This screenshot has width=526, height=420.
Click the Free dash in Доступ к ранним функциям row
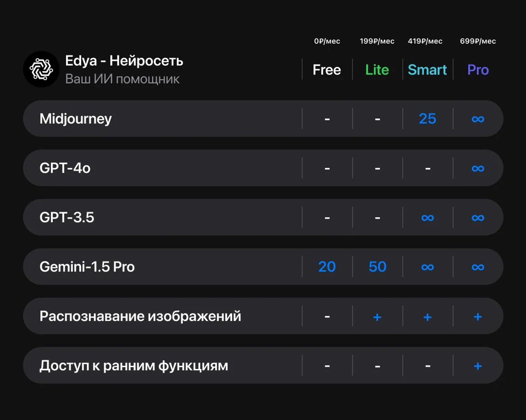327,366
